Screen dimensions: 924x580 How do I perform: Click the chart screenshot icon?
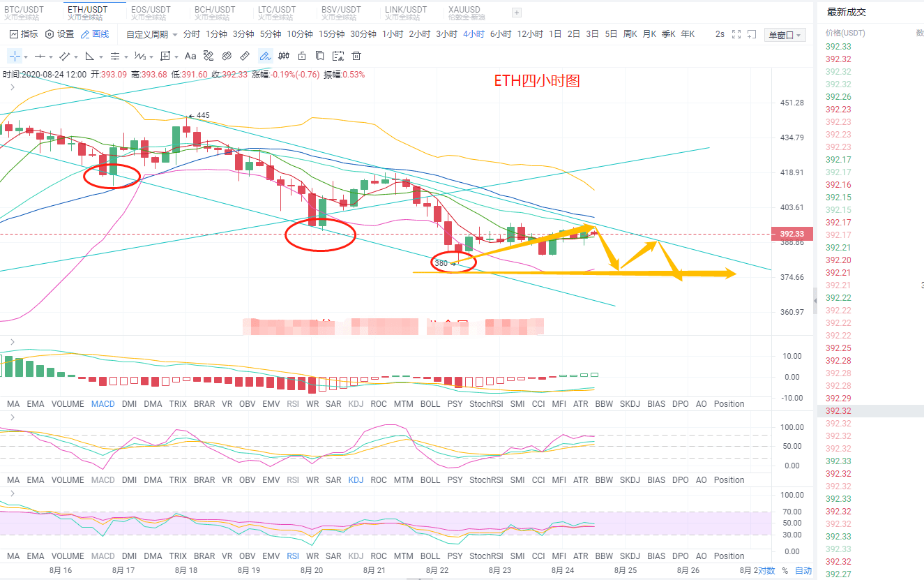[338, 56]
